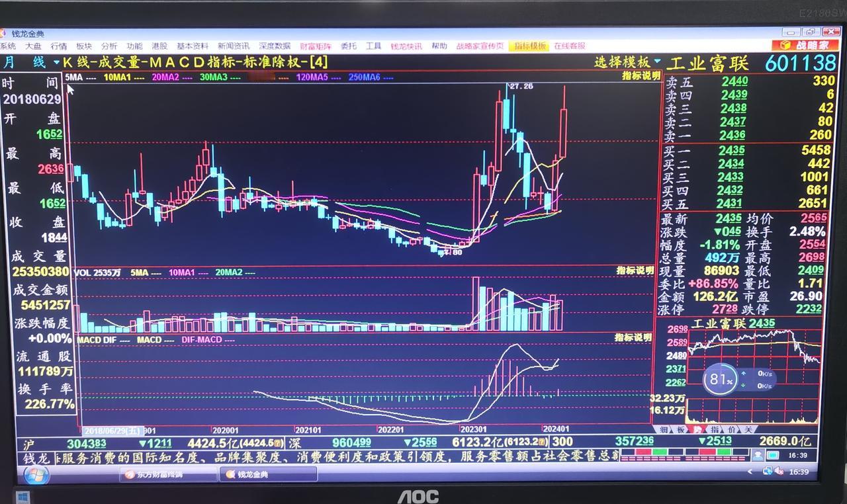The image size is (847, 504).
Task: Click the highlighted 指标模板 menu item
Action: click(x=530, y=46)
